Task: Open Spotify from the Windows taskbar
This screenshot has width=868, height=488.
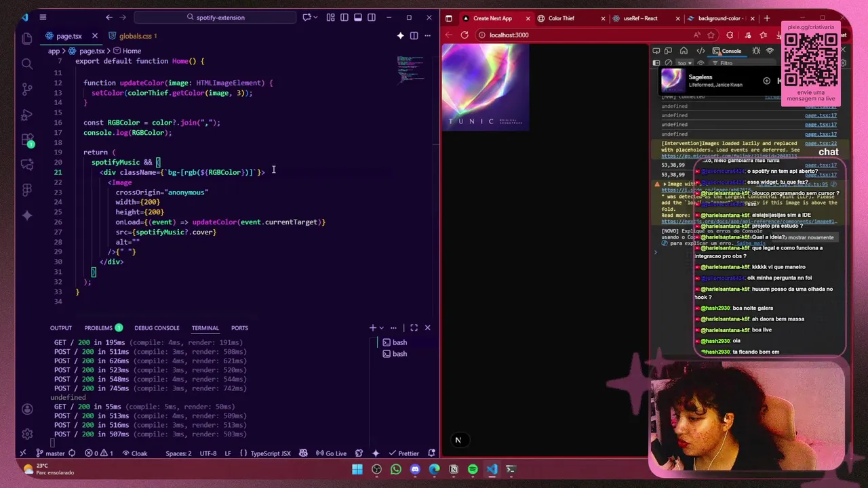Action: pos(473,469)
